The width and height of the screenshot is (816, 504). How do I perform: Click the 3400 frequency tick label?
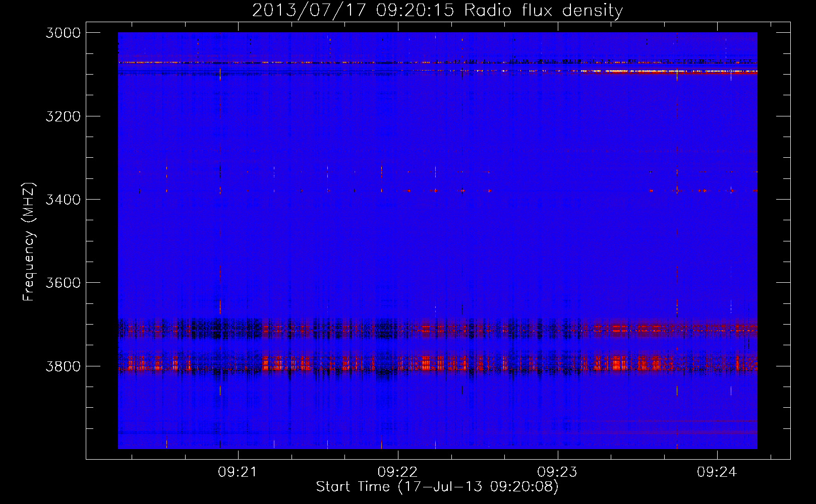[x=63, y=200]
